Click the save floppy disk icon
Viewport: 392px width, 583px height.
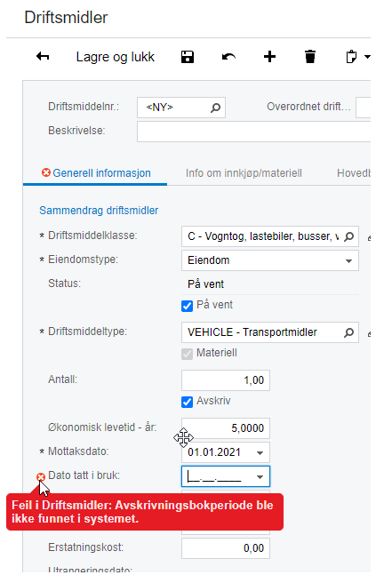click(x=188, y=57)
